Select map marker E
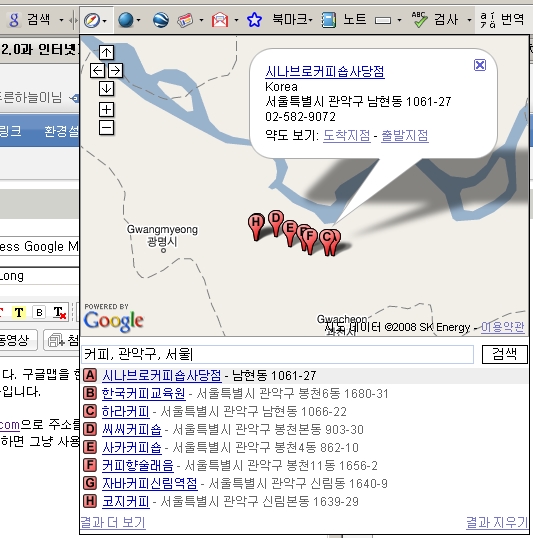This screenshot has height=538, width=533. pos(290,230)
